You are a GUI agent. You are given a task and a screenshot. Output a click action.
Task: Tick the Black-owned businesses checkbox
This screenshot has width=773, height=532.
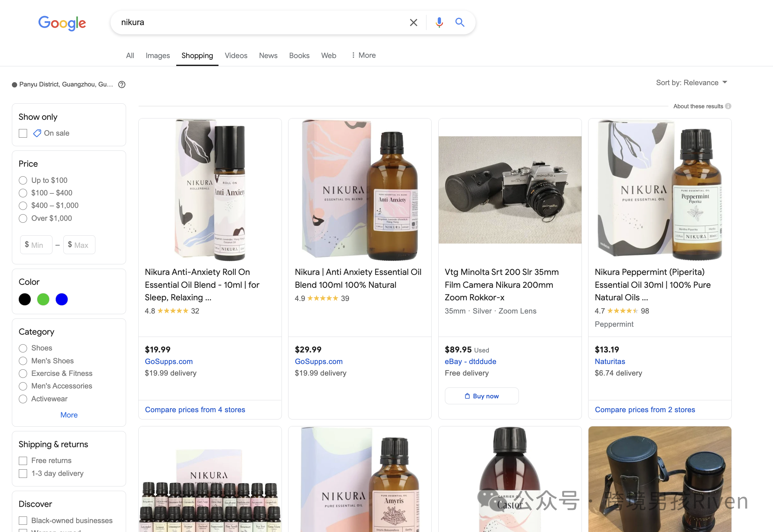pyautogui.click(x=23, y=520)
